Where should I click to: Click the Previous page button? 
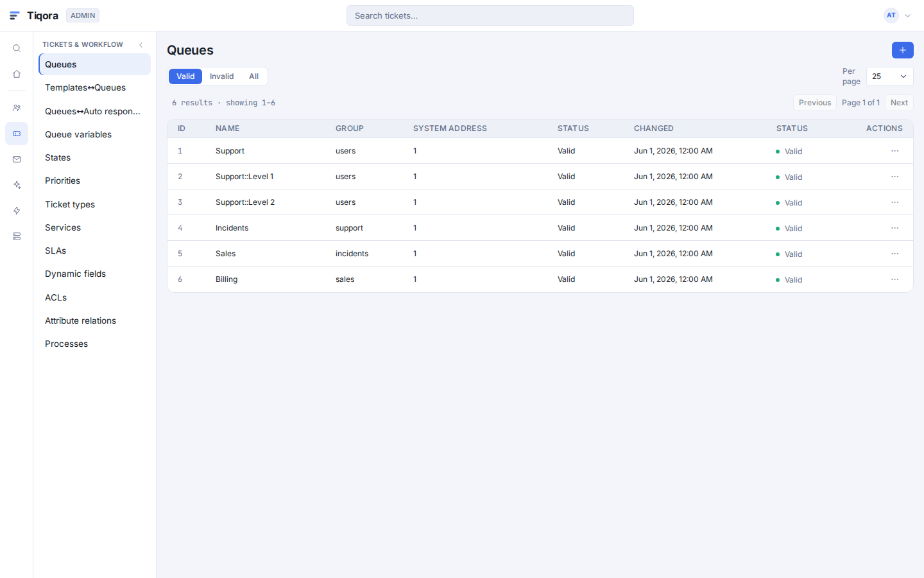pos(815,103)
